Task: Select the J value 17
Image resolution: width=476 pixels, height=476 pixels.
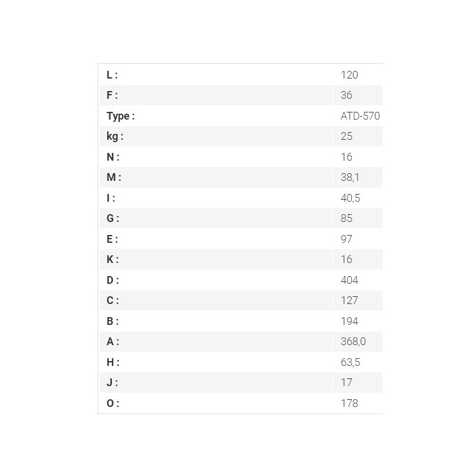Action: pos(346,382)
